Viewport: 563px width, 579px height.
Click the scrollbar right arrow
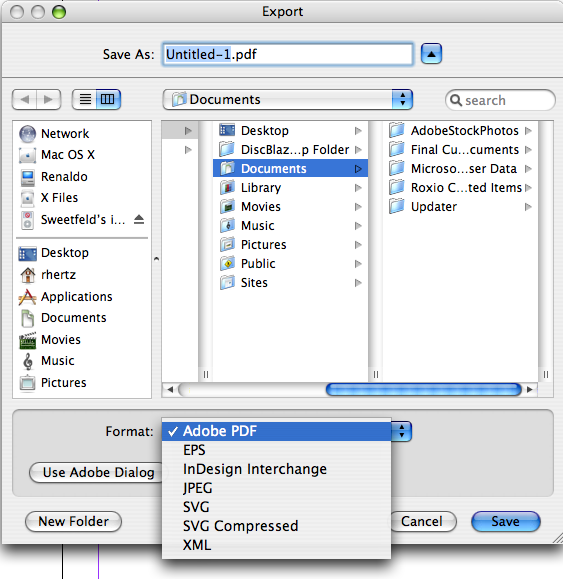(x=530, y=389)
